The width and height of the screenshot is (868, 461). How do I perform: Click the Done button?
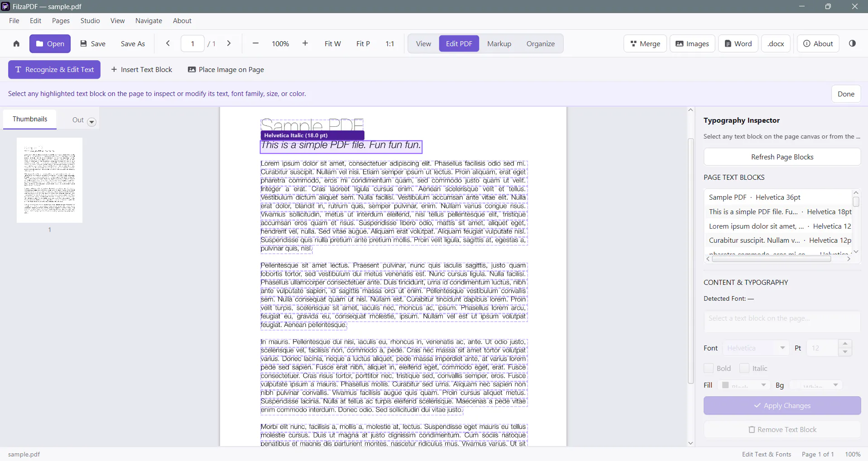point(846,94)
